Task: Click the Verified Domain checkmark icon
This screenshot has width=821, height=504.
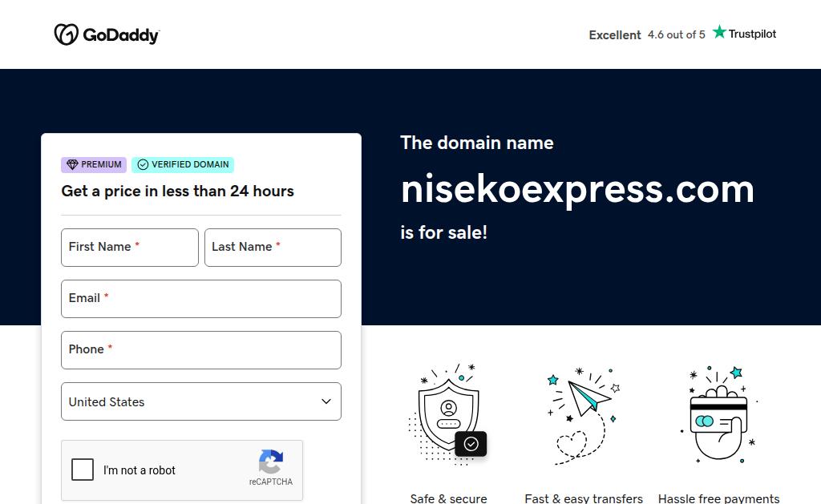Action: (x=143, y=164)
